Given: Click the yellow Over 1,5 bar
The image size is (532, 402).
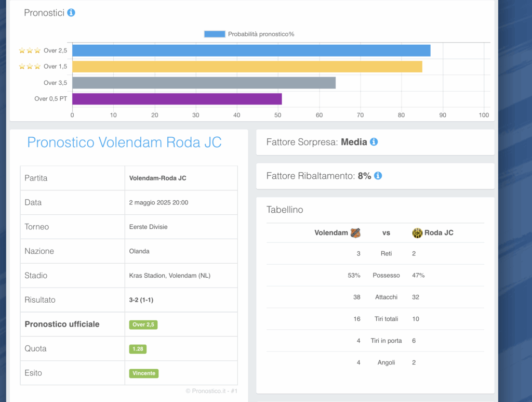Looking at the screenshot, I should point(247,67).
